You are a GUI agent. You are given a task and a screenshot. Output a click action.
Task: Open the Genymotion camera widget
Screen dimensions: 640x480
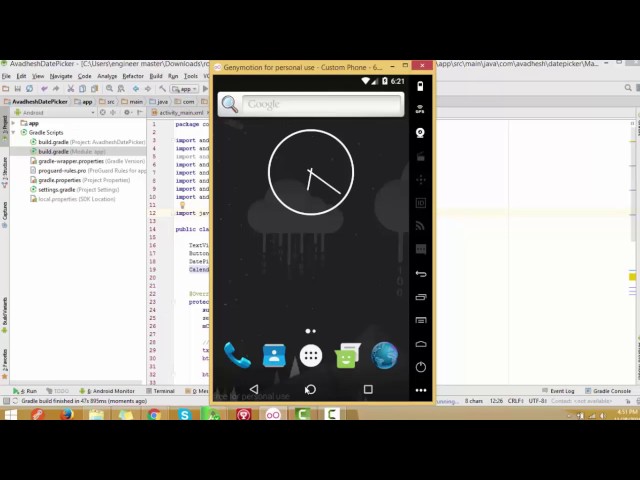(420, 133)
